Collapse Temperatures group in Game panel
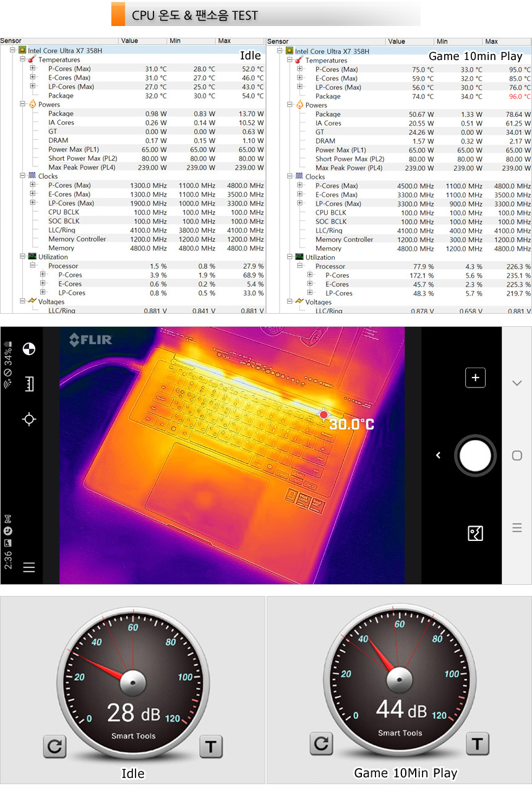Viewport: 532px width, 786px height. pos(290,60)
